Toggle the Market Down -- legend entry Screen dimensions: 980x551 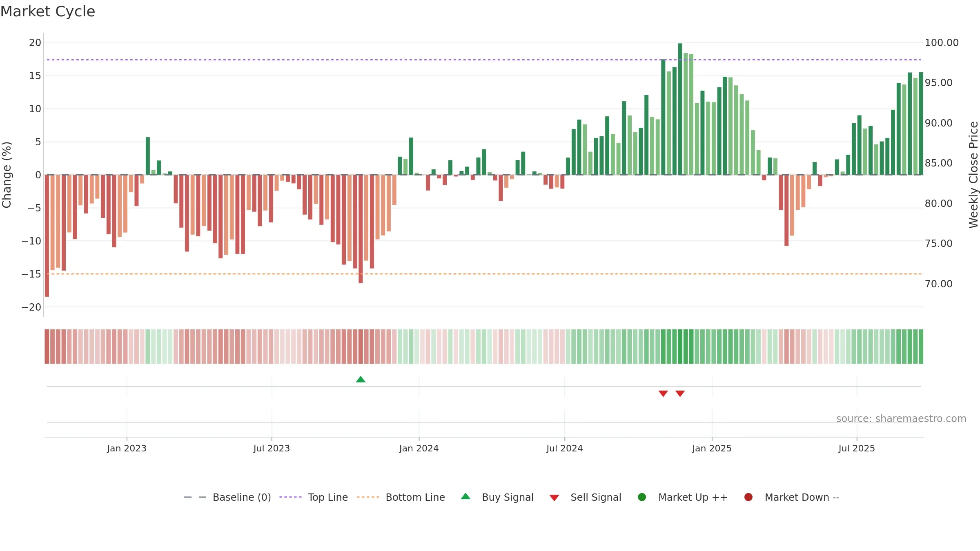(792, 497)
